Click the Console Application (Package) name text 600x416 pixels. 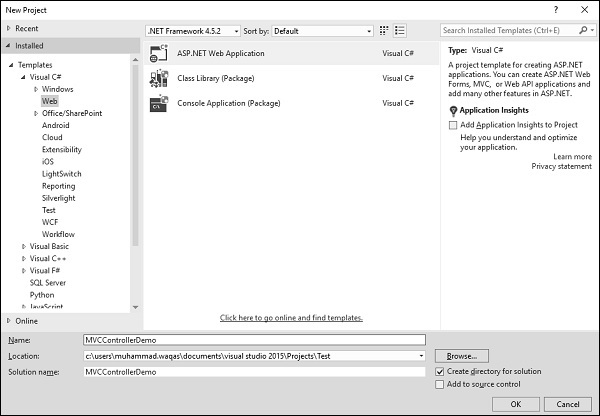tap(229, 103)
